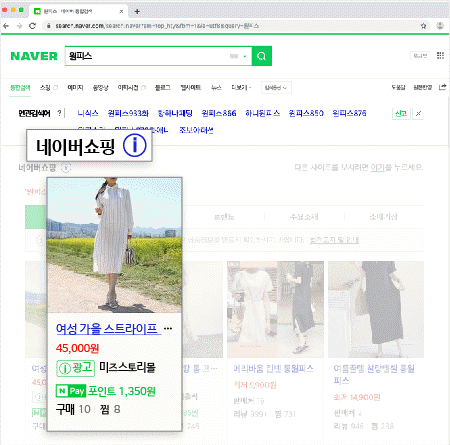The height and width of the screenshot is (445, 450).
Task: Open the 검색옵션 dropdown
Action: coord(276,88)
